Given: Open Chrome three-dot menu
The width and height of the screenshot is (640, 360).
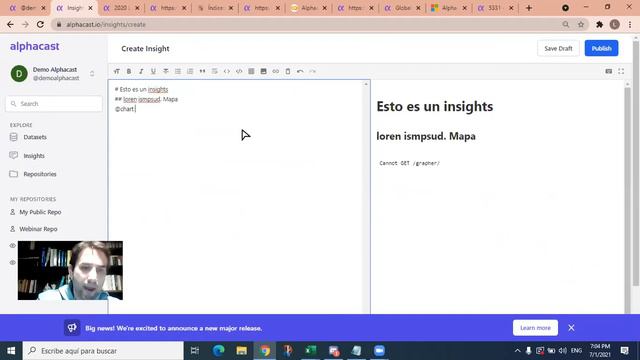Looking at the screenshot, I should tap(630, 24).
